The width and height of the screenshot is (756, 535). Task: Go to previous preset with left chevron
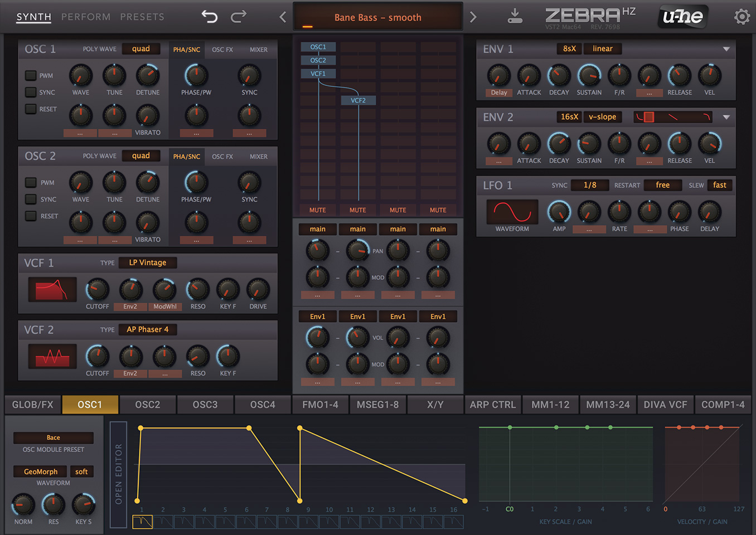[x=283, y=17]
